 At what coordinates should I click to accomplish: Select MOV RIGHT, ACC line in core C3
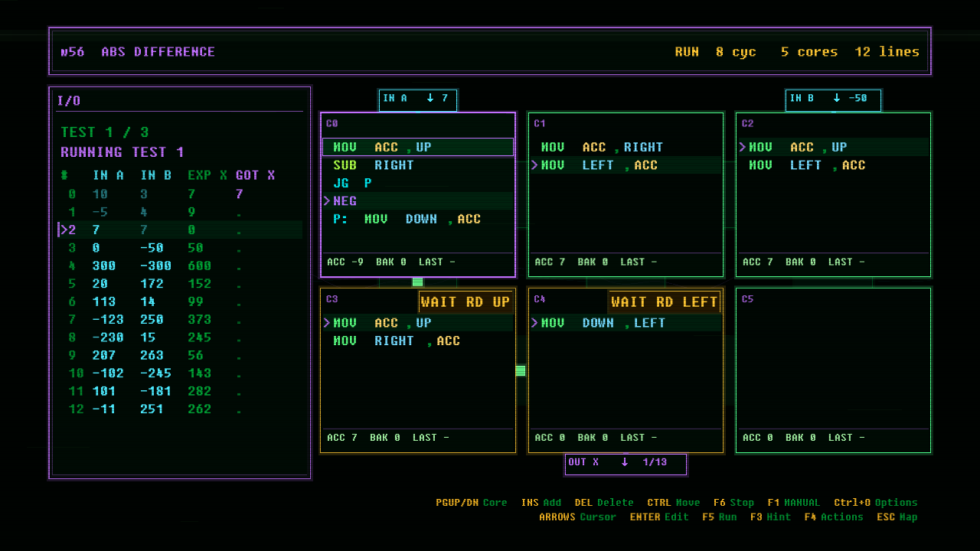pos(418,341)
